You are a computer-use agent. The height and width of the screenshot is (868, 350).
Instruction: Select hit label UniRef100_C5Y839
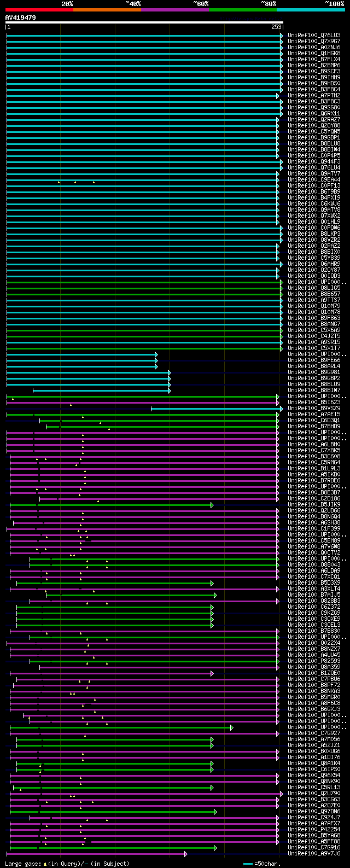click(x=314, y=258)
